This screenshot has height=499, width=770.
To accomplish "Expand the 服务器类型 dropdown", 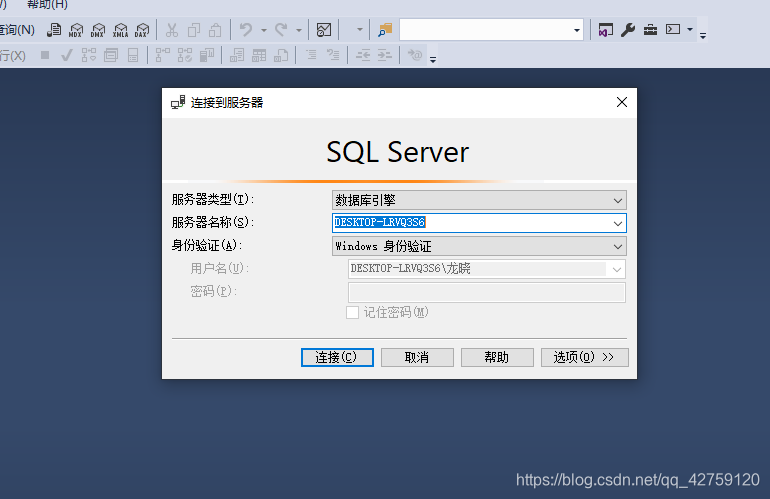I will pos(617,200).
